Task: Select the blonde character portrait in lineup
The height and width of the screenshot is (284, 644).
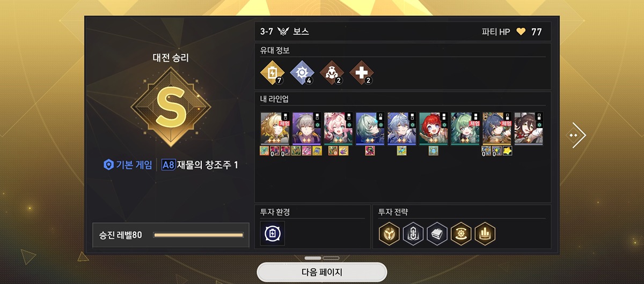Action: pyautogui.click(x=275, y=129)
